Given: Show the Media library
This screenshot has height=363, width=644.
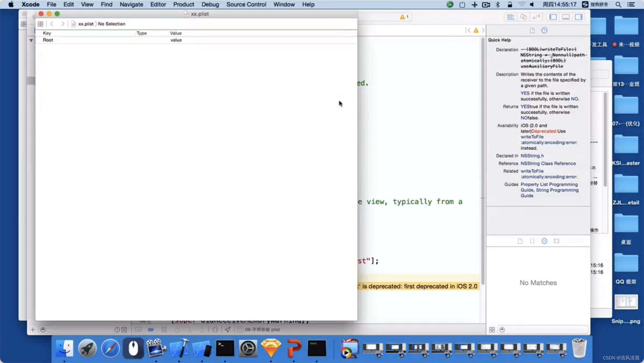Looking at the screenshot, I should pyautogui.click(x=557, y=241).
